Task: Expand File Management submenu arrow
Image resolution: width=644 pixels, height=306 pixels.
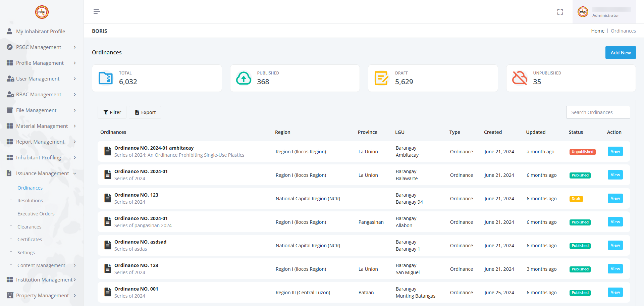Action: 75,110
